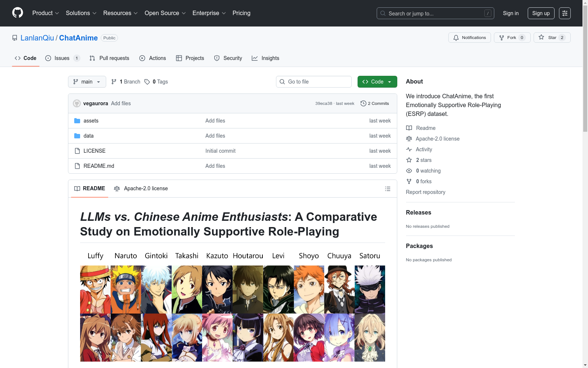Click the 'Public' visibility badge
Image resolution: width=588 pixels, height=368 pixels.
[x=110, y=38]
